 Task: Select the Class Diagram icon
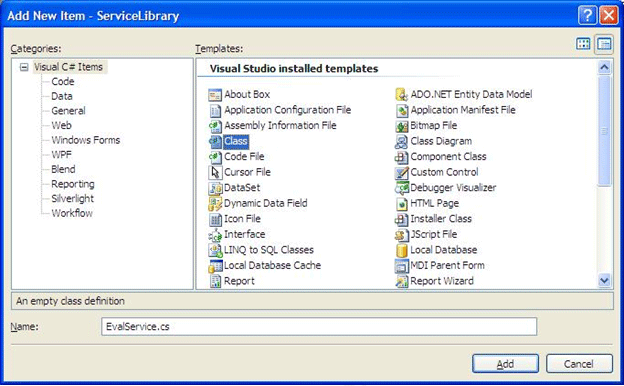[401, 141]
